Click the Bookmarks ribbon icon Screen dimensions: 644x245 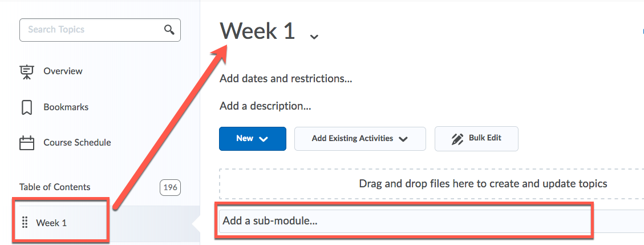point(27,107)
